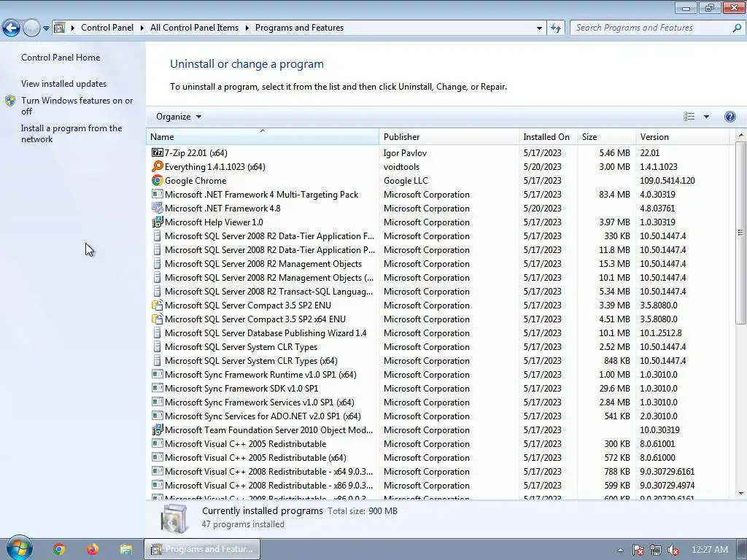Go back with the Back arrow button
Screen dimensions: 747x560
click(11, 28)
